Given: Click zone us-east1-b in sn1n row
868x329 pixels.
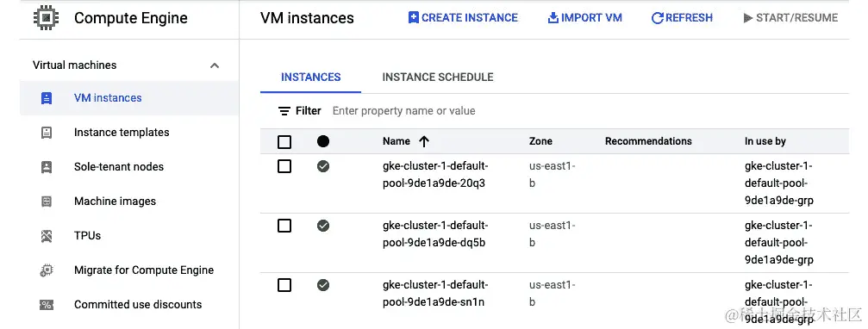Looking at the screenshot, I should [x=552, y=293].
